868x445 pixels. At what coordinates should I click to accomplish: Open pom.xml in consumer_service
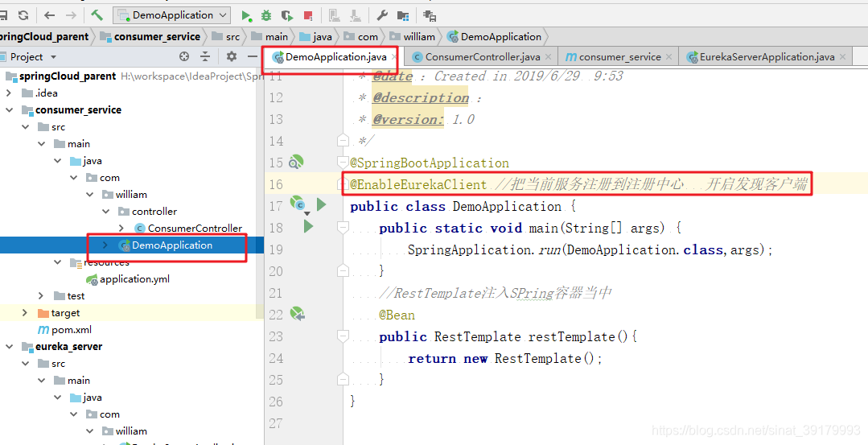72,330
